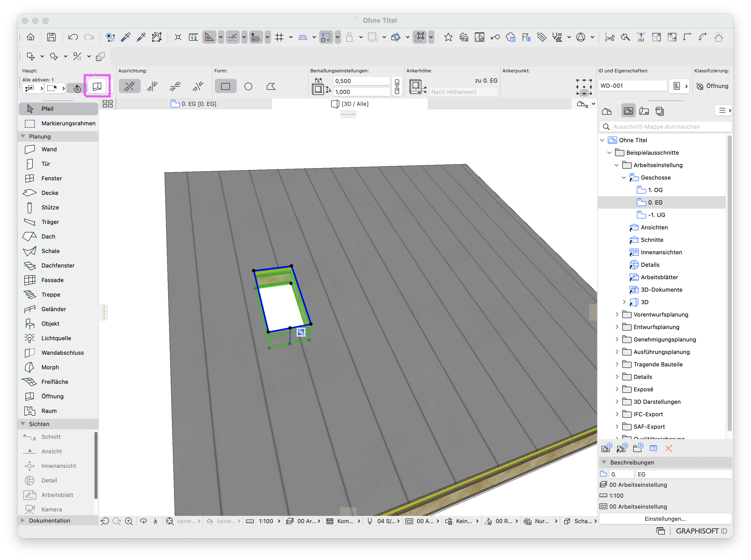Click the Öffnung classification button
Image resolution: width=751 pixels, height=560 pixels.
point(712,86)
